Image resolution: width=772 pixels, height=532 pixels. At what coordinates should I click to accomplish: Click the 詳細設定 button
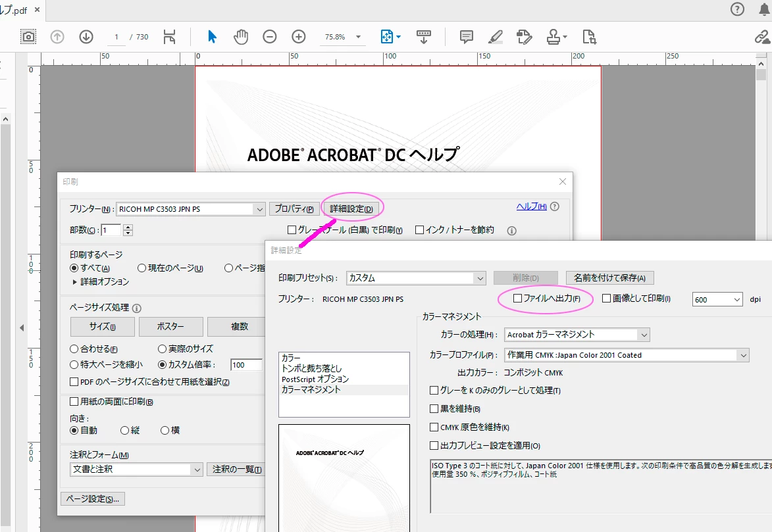(x=351, y=209)
